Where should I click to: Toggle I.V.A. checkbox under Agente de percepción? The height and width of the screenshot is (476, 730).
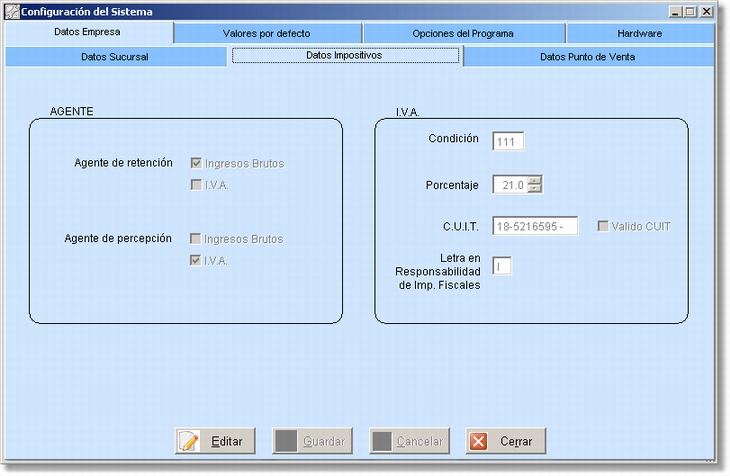click(196, 261)
